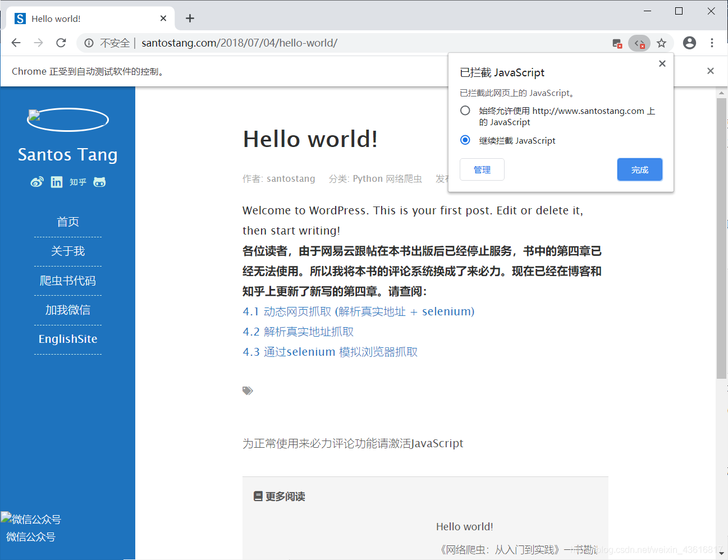The height and width of the screenshot is (560, 728).
Task: Click the Hello world! post heading
Action: 310,139
